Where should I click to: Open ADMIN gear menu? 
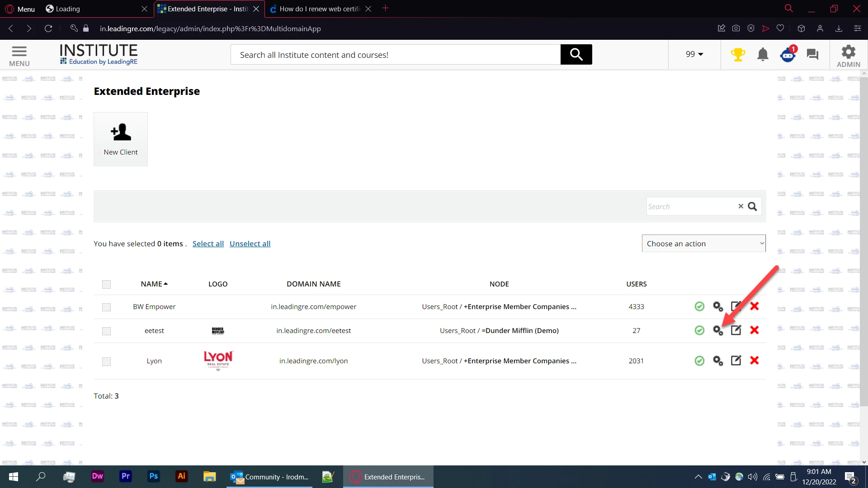click(848, 55)
